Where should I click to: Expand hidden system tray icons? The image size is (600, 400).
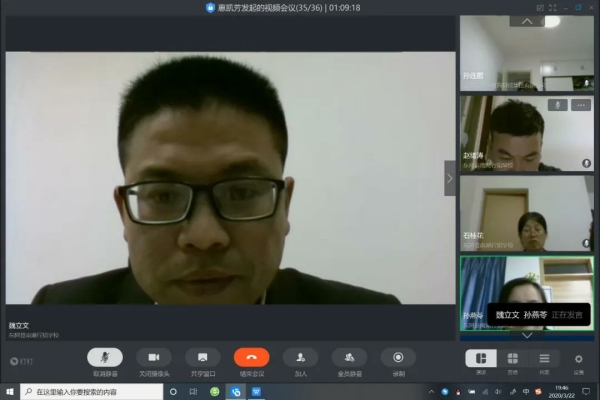click(x=431, y=392)
